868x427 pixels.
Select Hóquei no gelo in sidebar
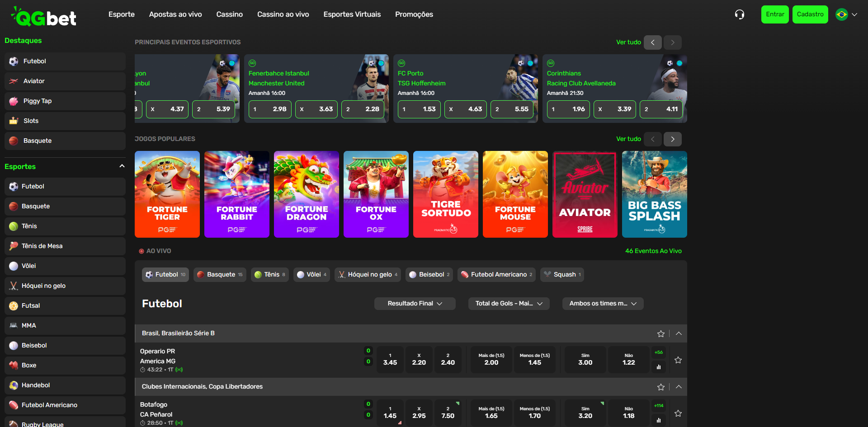[x=65, y=286]
